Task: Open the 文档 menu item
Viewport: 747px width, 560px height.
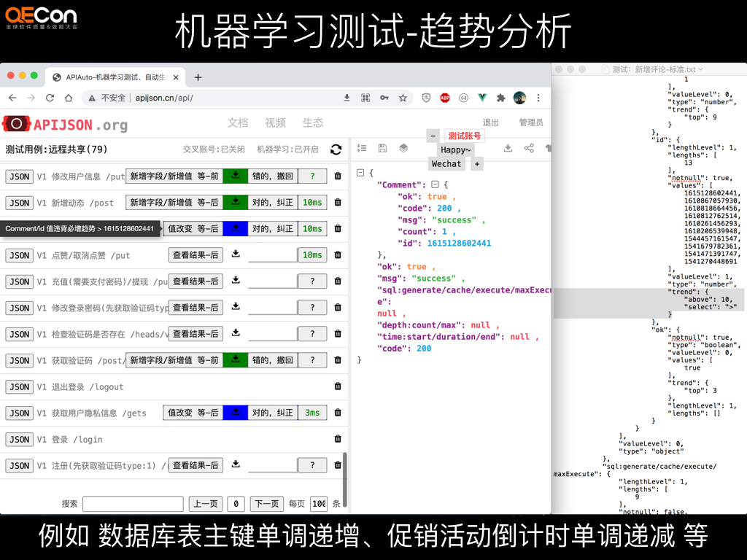Action: coord(239,122)
